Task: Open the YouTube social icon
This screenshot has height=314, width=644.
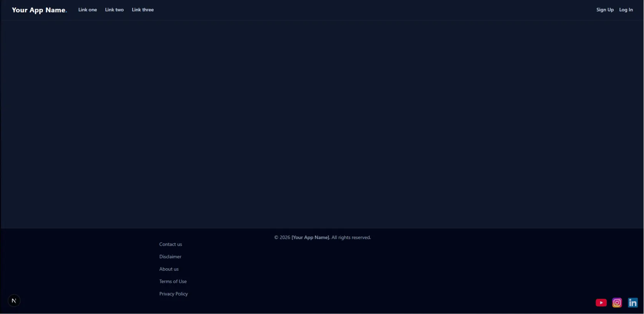Action: point(601,303)
